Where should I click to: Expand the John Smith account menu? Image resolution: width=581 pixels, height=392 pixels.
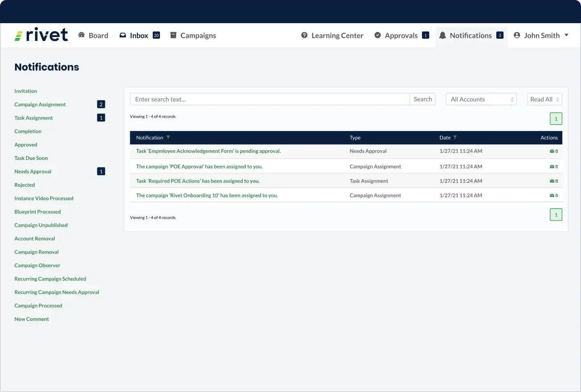click(x=567, y=35)
